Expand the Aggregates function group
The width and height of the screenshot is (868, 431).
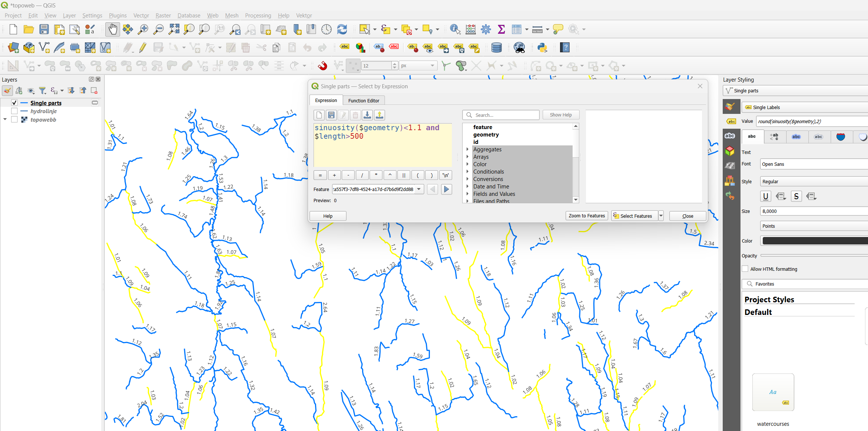[468, 149]
